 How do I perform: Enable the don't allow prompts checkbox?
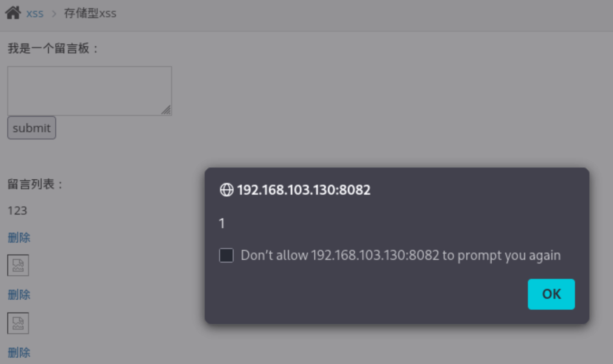tap(226, 255)
